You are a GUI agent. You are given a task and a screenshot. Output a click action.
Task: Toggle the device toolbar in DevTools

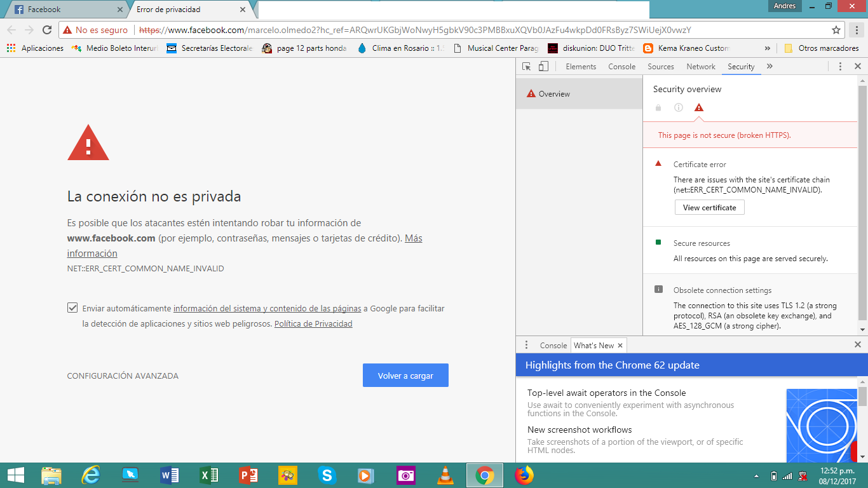coord(543,67)
